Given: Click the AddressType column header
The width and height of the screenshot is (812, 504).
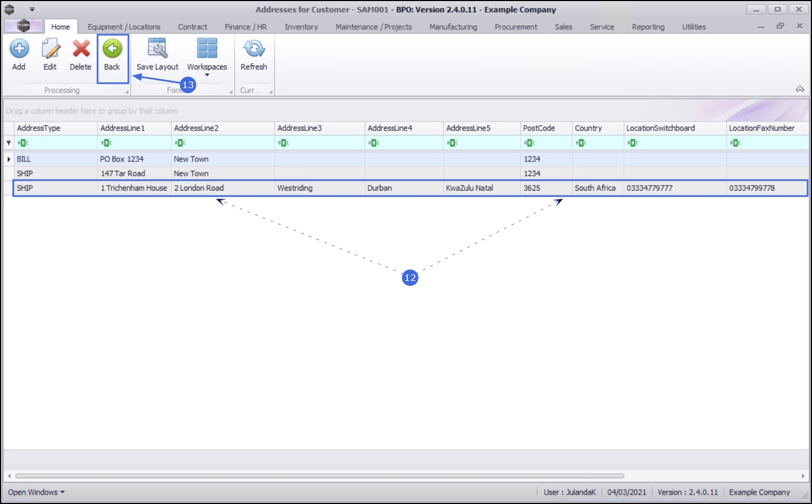Looking at the screenshot, I should (56, 128).
